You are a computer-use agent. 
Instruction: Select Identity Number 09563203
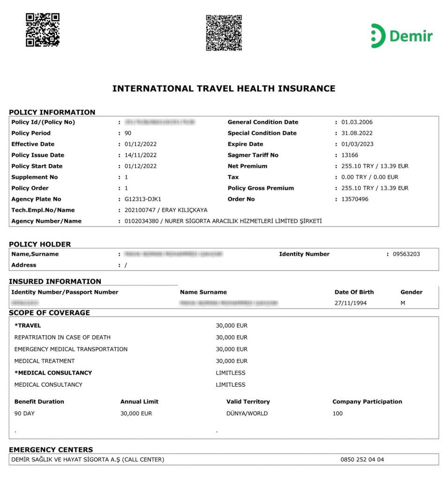(406, 254)
